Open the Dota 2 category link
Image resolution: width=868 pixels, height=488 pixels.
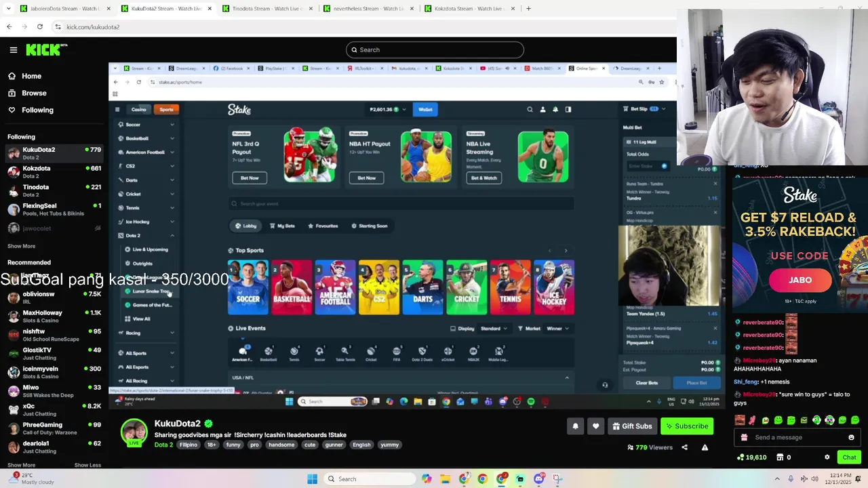[x=163, y=445]
